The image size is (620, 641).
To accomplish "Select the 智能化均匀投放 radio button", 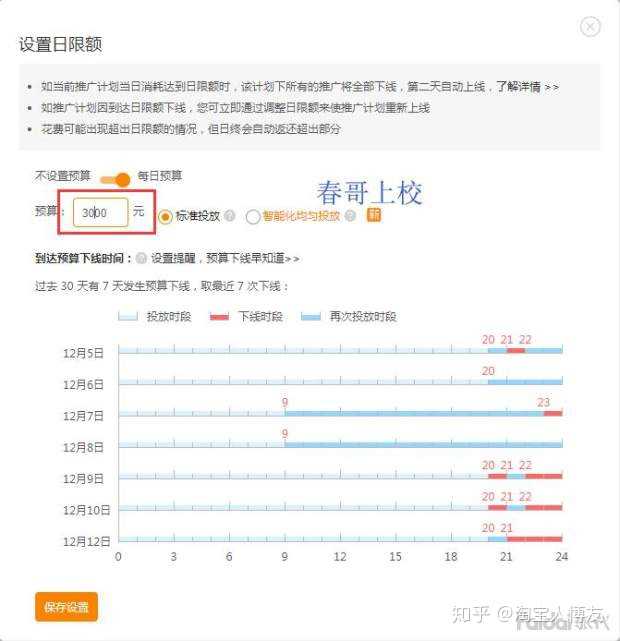I will 253,217.
